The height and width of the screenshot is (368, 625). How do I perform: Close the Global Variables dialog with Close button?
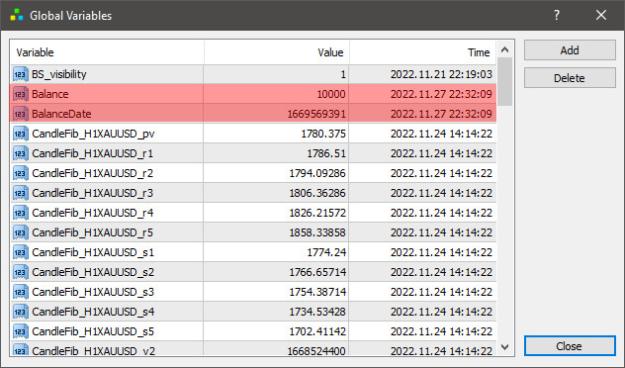pyautogui.click(x=570, y=346)
